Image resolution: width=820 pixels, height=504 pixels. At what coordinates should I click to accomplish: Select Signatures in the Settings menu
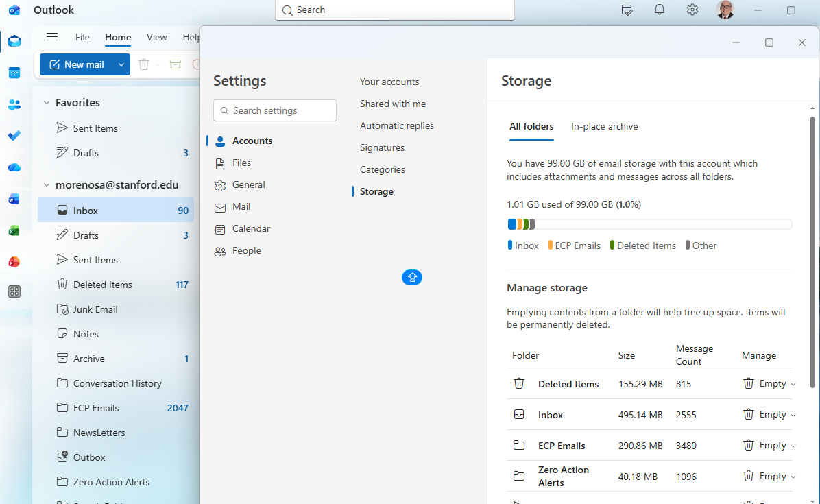coord(382,147)
